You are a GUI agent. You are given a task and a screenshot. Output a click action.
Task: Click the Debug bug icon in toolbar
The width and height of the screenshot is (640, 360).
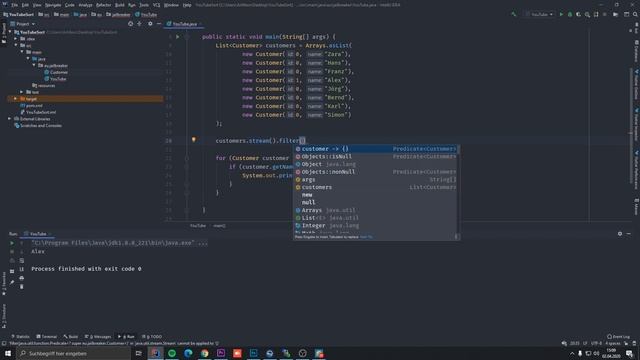point(570,14)
